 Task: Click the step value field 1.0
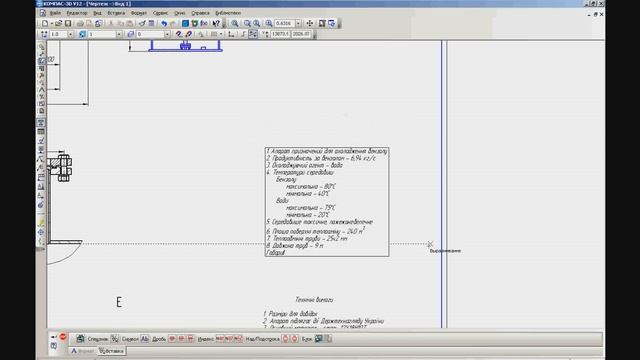[x=58, y=34]
